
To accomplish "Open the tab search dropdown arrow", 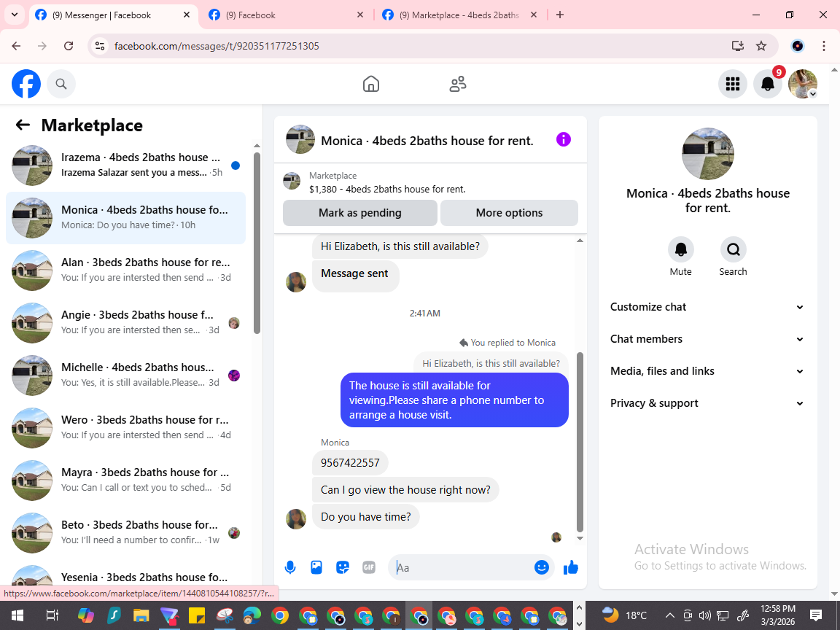I will pos(15,15).
